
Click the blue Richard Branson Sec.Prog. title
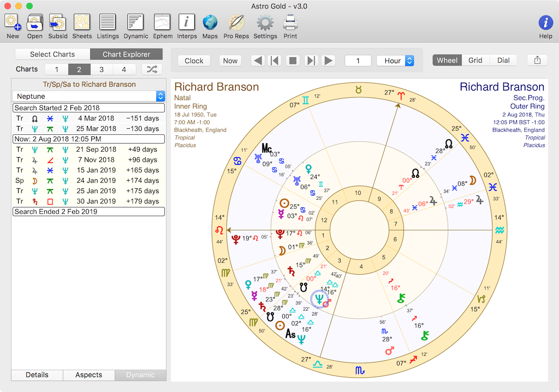(x=502, y=87)
